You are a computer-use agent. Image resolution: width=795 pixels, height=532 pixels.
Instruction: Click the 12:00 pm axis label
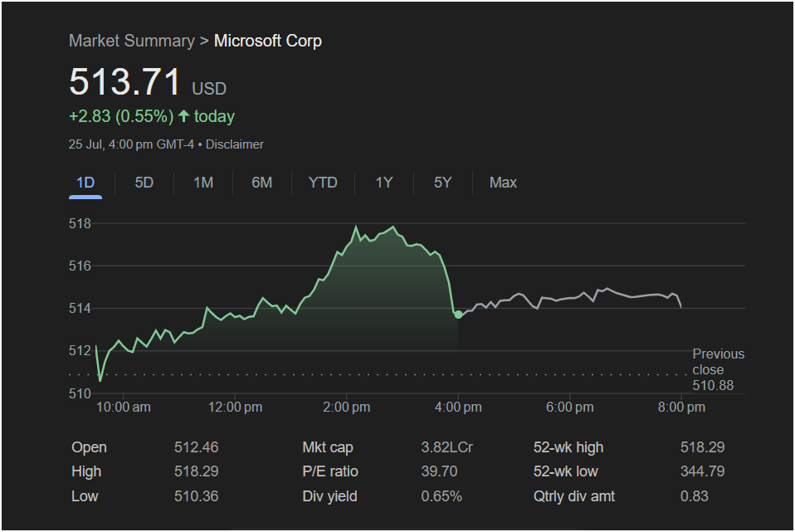[x=235, y=408]
